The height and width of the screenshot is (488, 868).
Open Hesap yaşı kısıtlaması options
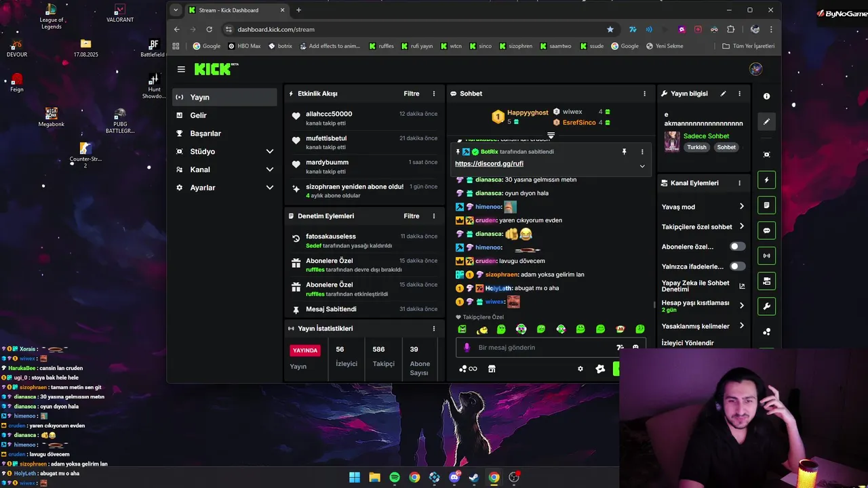click(x=741, y=306)
